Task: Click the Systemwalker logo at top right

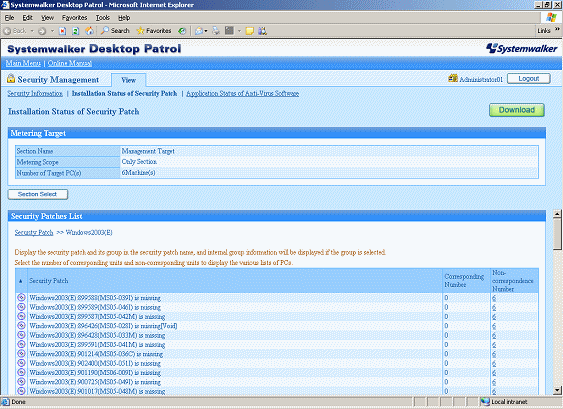Action: click(521, 48)
